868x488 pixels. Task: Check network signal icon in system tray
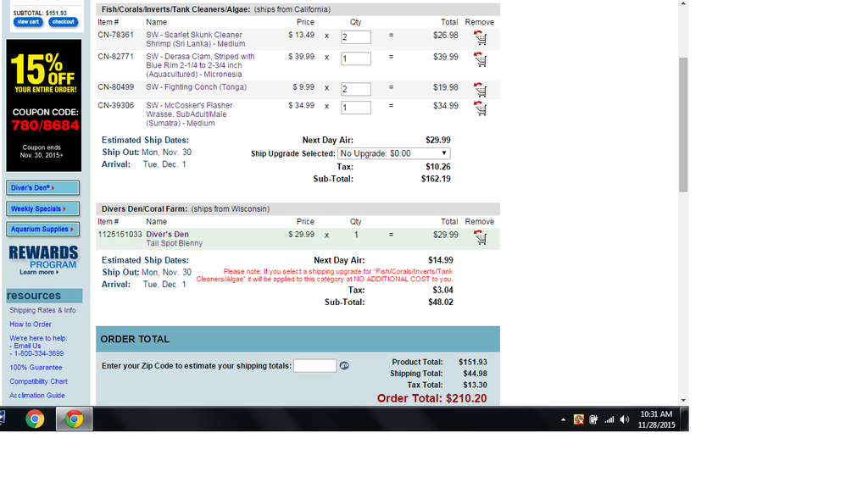[609, 420]
